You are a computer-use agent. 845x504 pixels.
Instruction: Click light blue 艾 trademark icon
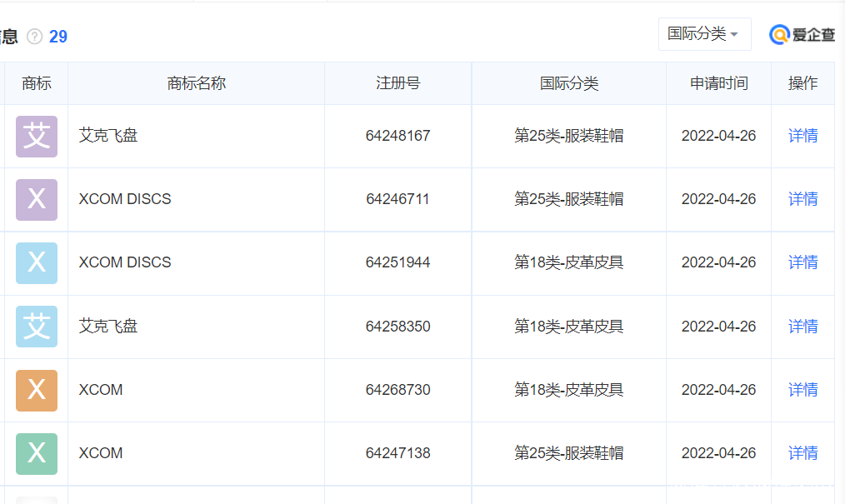pyautogui.click(x=37, y=327)
